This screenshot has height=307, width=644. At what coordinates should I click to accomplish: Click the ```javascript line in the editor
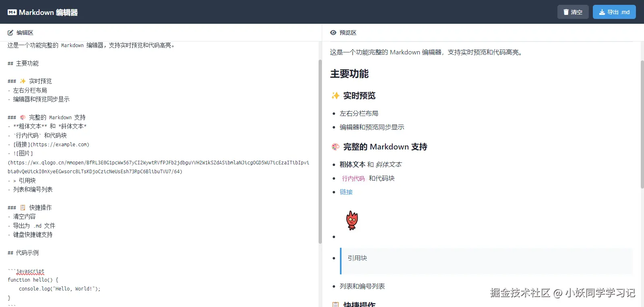(x=26, y=271)
